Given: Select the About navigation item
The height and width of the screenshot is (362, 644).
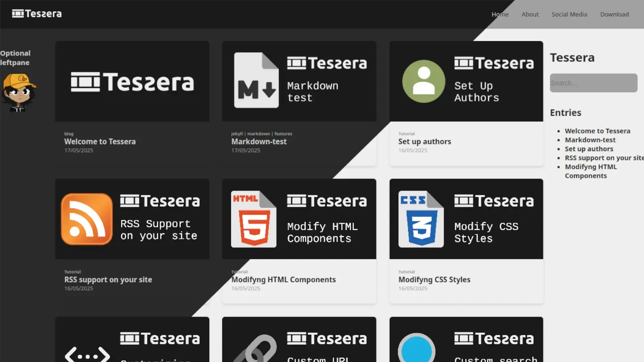Looking at the screenshot, I should [530, 14].
